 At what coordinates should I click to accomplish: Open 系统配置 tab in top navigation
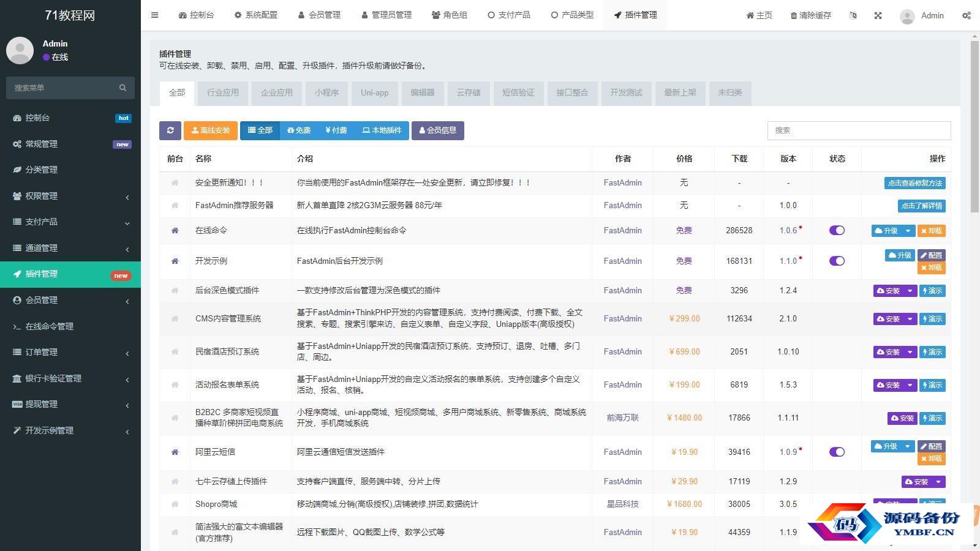point(256,15)
